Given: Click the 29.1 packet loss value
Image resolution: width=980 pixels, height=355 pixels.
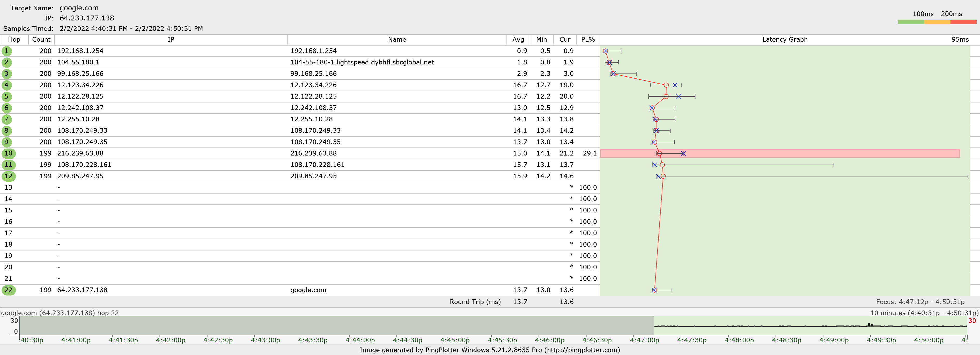Looking at the screenshot, I should (x=589, y=153).
